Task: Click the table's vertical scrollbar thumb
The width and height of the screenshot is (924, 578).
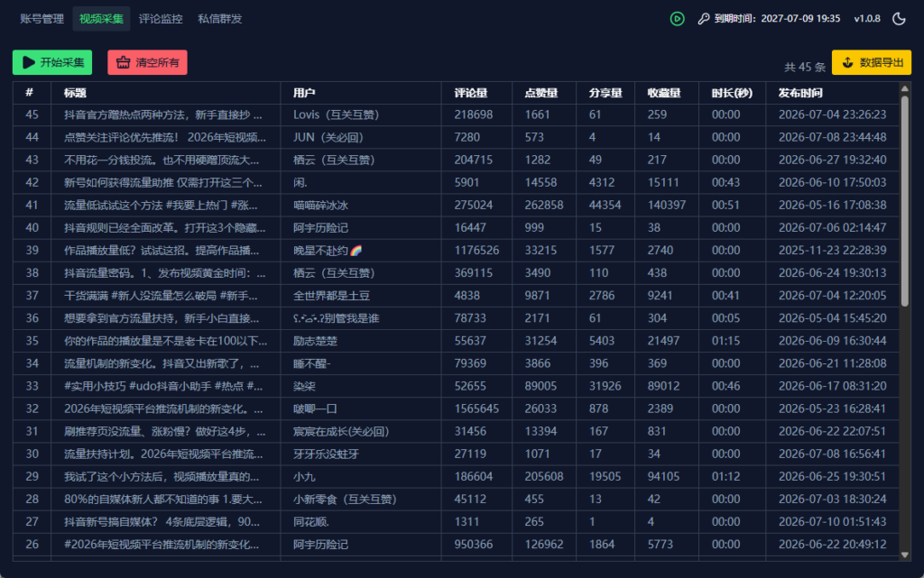Action: (x=904, y=201)
